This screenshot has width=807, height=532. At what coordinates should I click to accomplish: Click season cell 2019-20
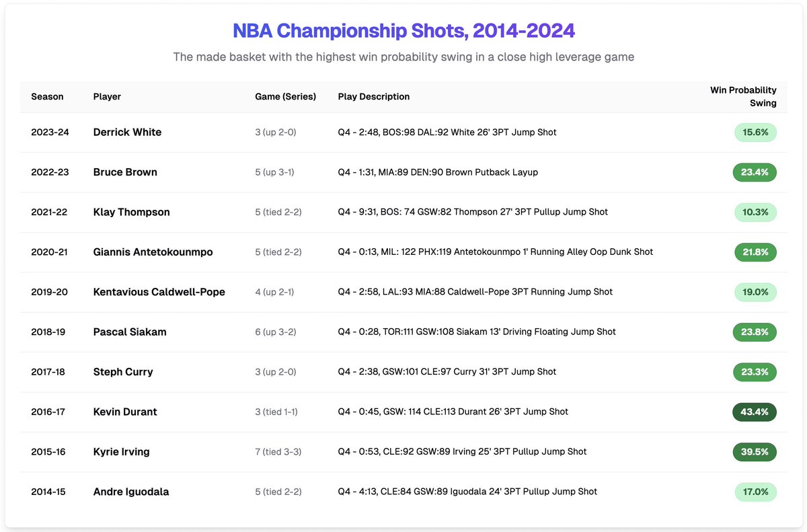50,292
